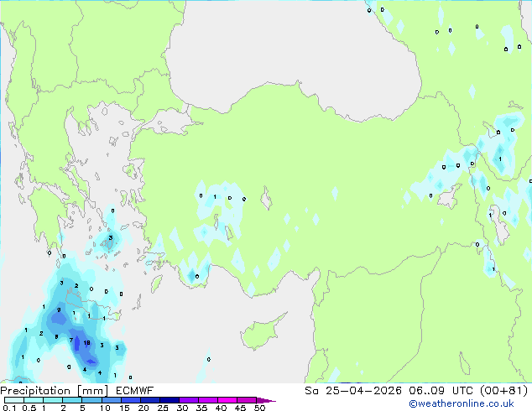
Task: Click the legend label '45'
Action: [240, 408]
